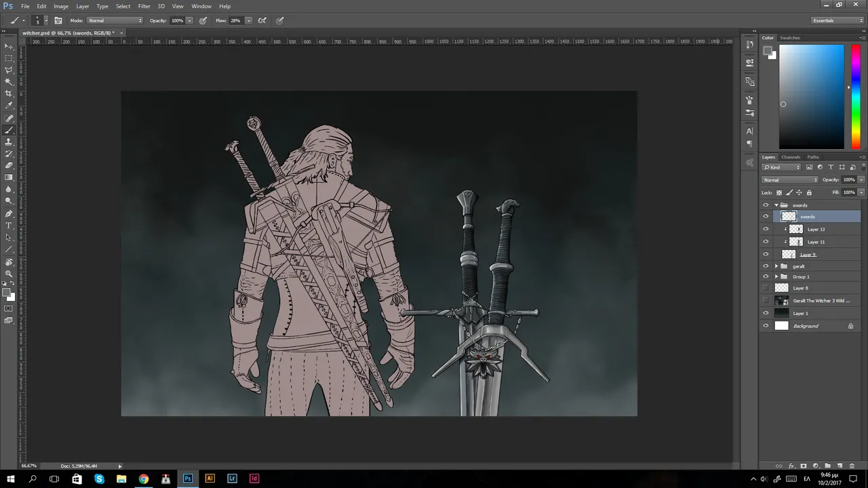Add a layer style fx button
Screen dimensions: 868x488
(791, 466)
